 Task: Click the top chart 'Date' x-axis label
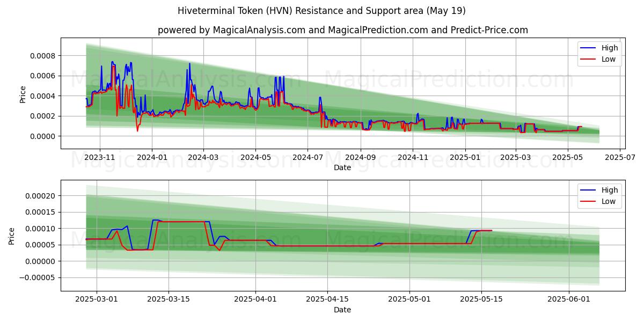click(342, 167)
